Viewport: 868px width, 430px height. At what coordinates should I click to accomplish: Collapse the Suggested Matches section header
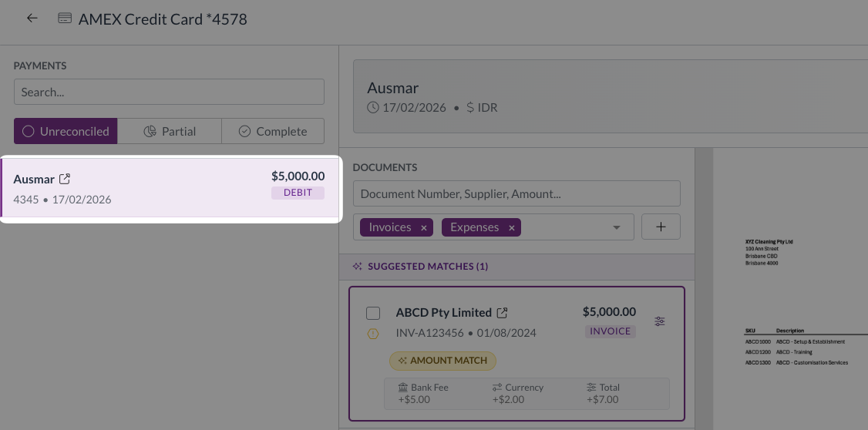coord(516,267)
